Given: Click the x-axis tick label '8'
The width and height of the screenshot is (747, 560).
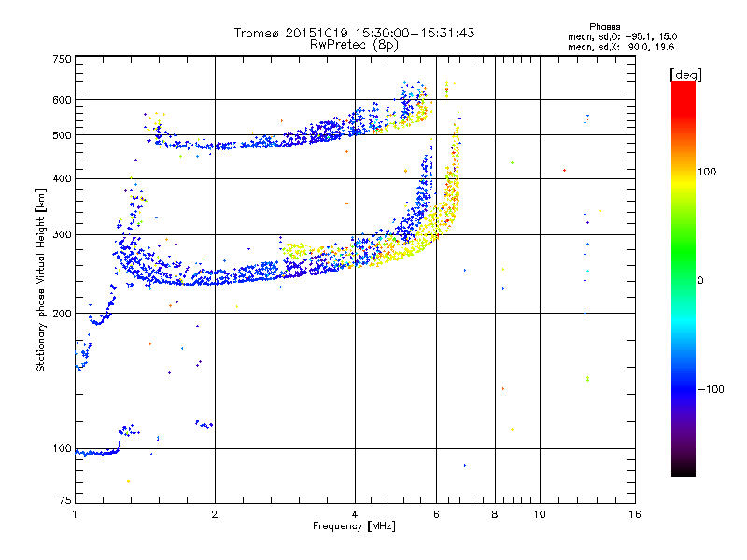Looking at the screenshot, I should [x=495, y=514].
